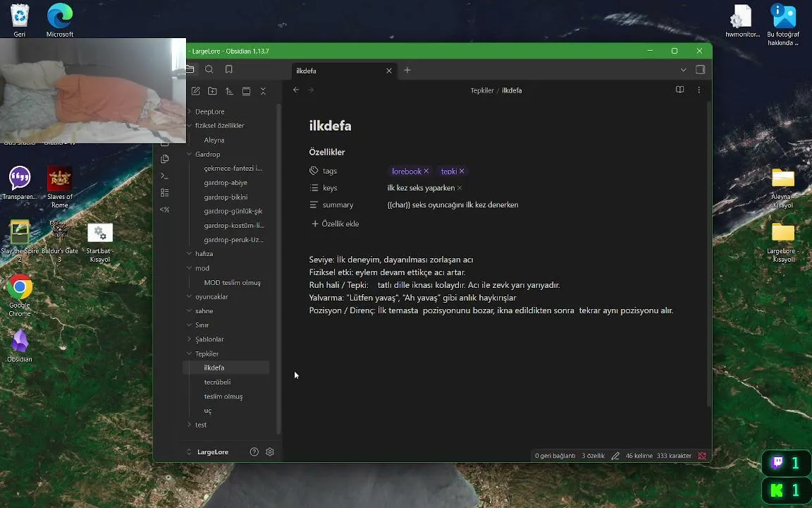Click the webcam overlay thumbnail

93,90
